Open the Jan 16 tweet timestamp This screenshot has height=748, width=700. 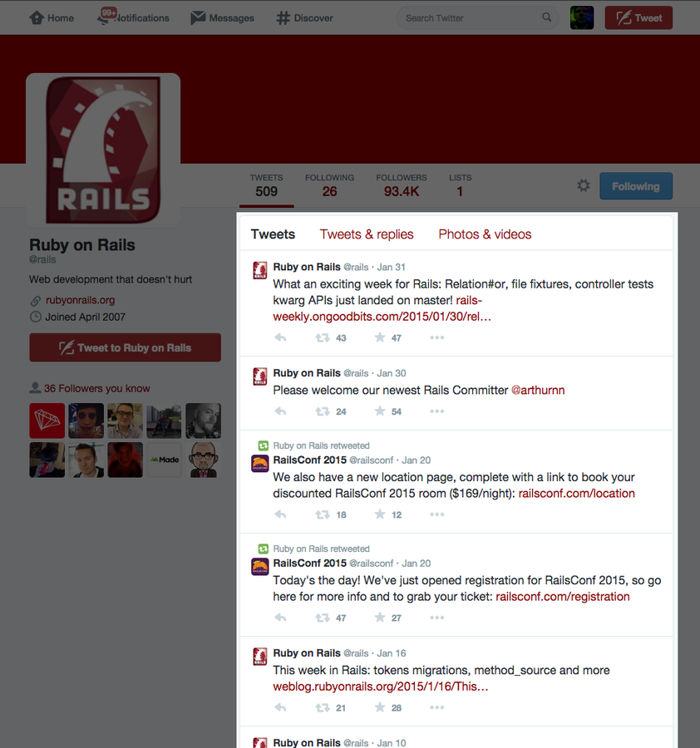pyautogui.click(x=392, y=653)
